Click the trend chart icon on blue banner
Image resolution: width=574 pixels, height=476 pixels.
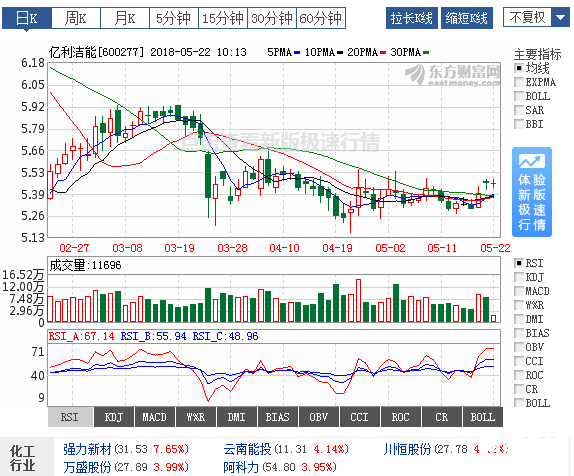point(532,161)
